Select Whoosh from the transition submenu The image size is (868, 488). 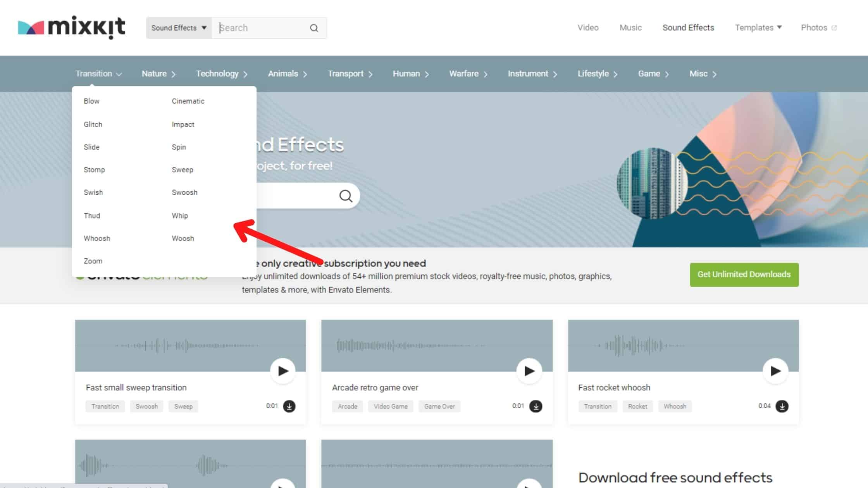[96, 238]
